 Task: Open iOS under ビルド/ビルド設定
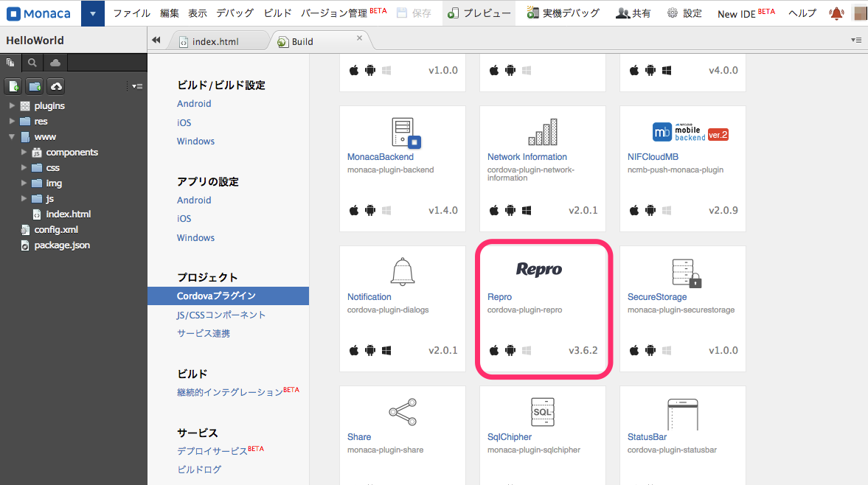click(x=184, y=123)
